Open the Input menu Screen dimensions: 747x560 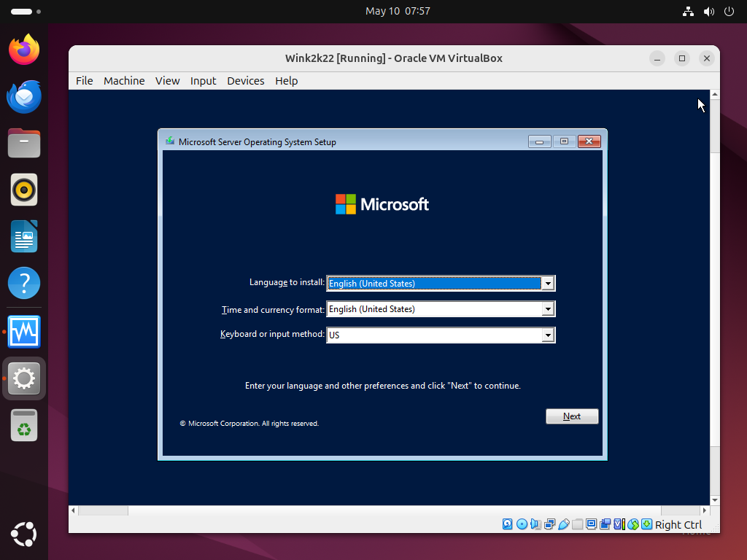click(203, 81)
